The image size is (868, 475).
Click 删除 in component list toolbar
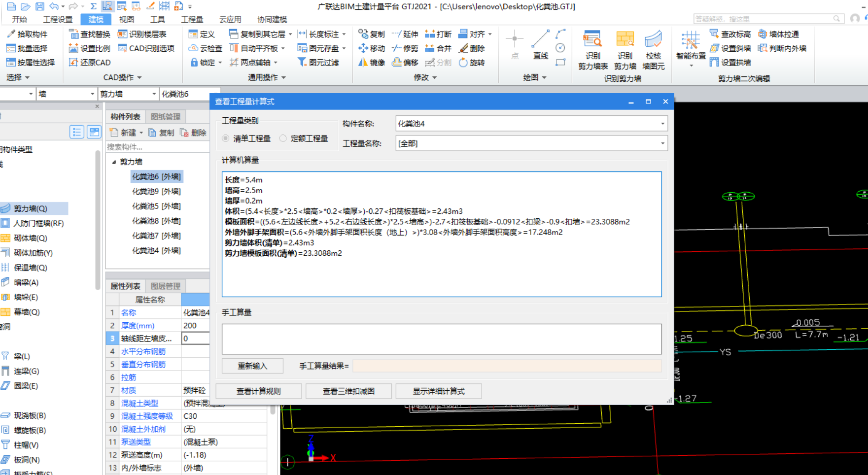194,133
